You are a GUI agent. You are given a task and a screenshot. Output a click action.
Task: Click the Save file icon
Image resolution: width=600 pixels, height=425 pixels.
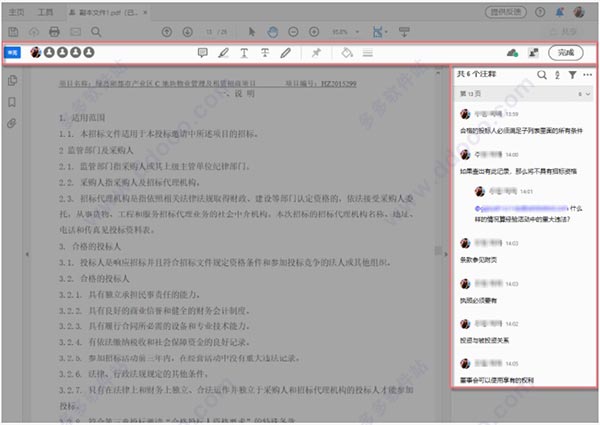[x=13, y=32]
